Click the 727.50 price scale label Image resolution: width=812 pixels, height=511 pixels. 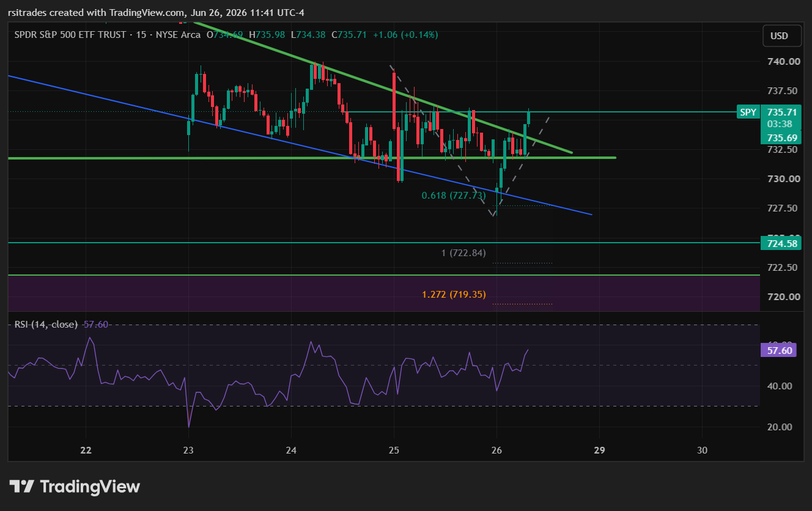point(783,208)
